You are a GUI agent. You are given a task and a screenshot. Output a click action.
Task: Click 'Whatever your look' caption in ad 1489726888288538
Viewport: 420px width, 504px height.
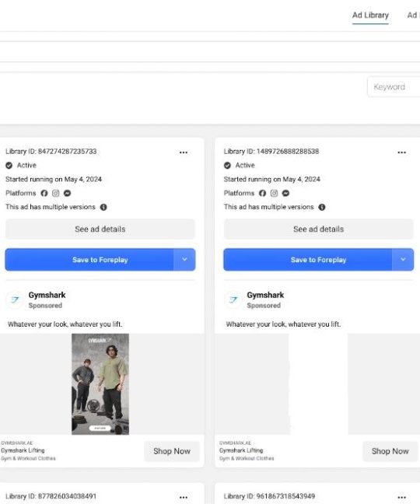tap(283, 324)
